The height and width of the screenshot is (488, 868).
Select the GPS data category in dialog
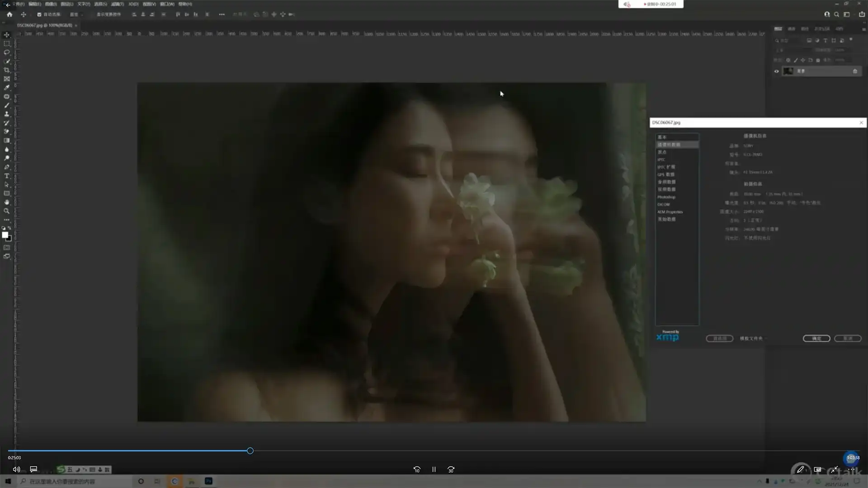pos(666,174)
